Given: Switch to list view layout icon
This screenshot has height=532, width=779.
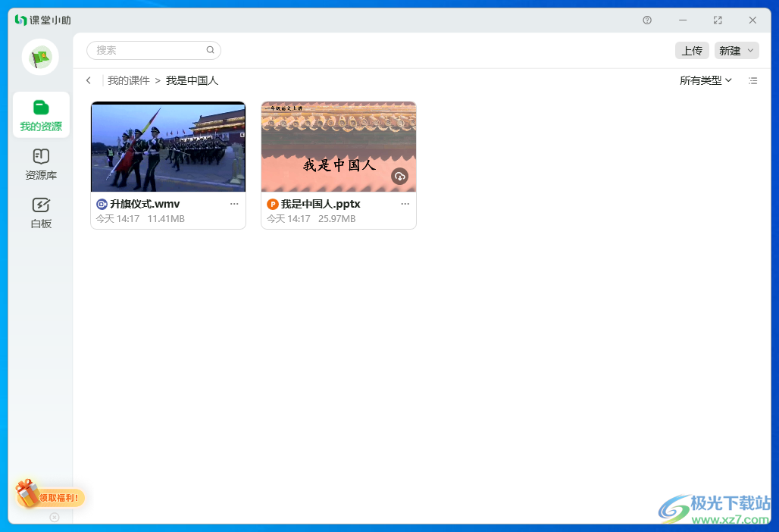Looking at the screenshot, I should click(x=752, y=80).
